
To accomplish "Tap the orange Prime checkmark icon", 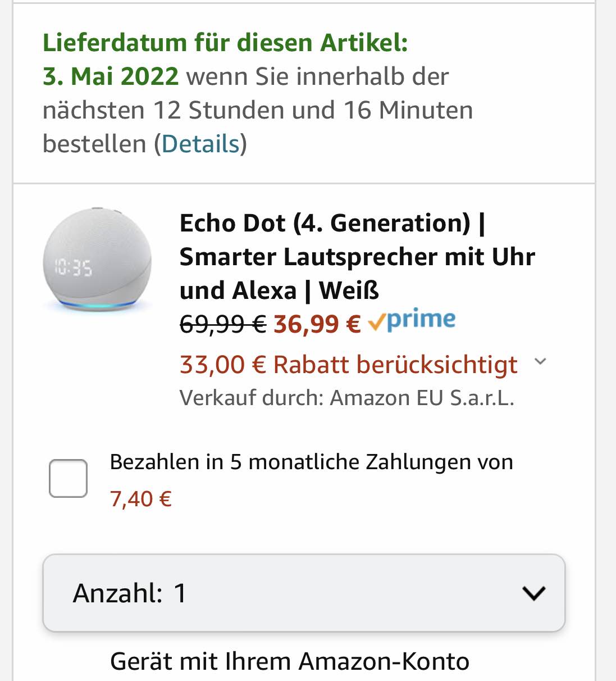I will click(x=376, y=322).
